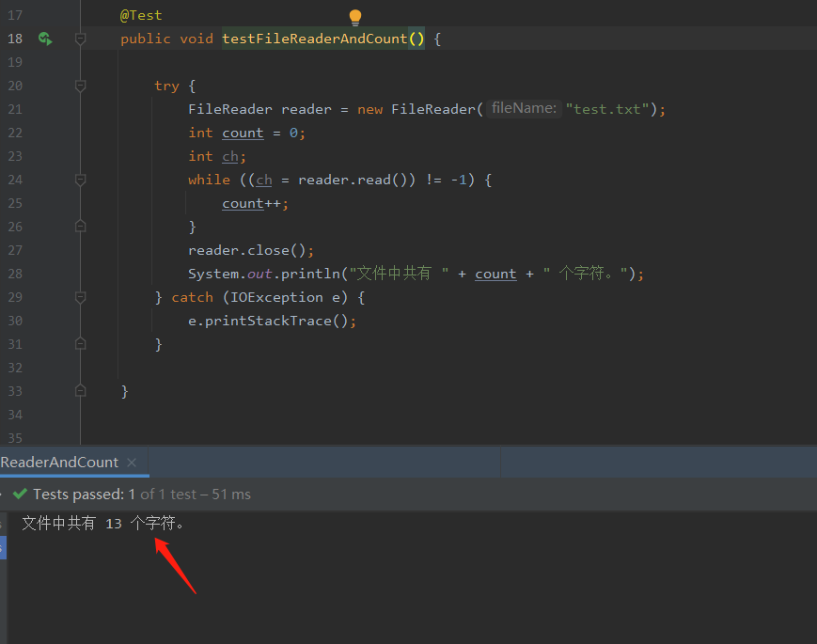Image resolution: width=817 pixels, height=644 pixels.
Task: Click the @Test annotation
Action: (x=141, y=15)
